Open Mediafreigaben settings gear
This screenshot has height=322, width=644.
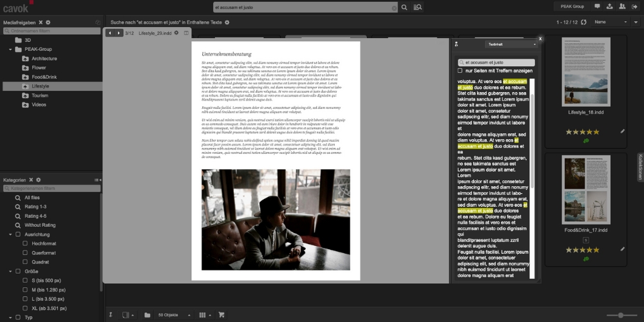48,22
